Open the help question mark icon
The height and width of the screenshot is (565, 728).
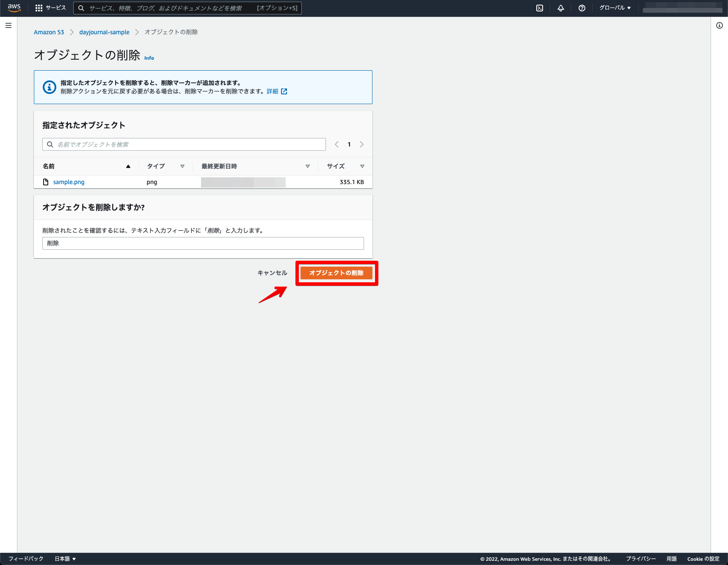(x=582, y=8)
